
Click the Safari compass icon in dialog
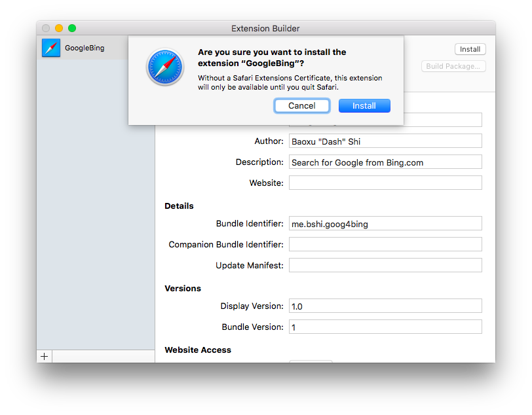pos(165,67)
